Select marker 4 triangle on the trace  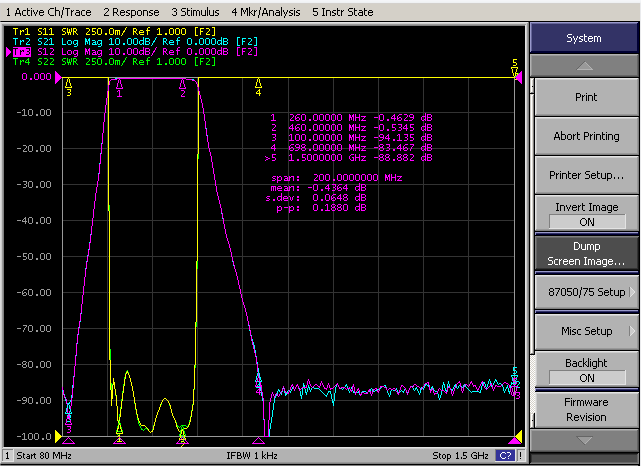258,84
